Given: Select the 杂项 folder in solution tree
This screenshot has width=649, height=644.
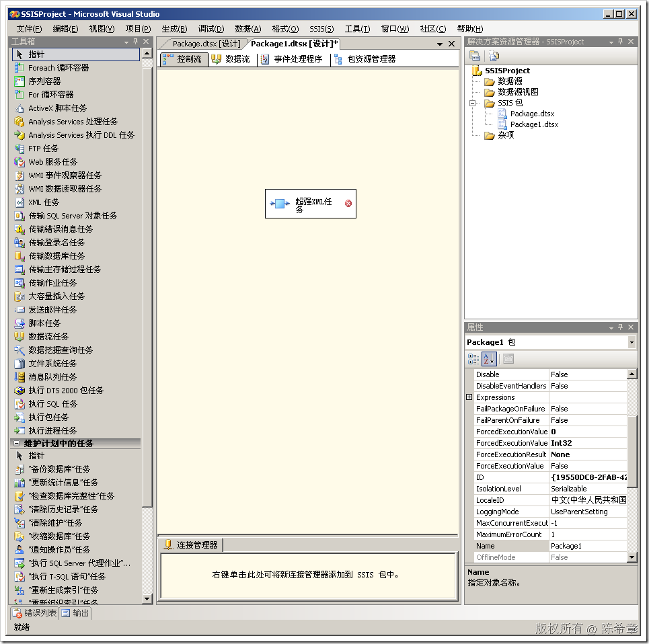Looking at the screenshot, I should [506, 135].
